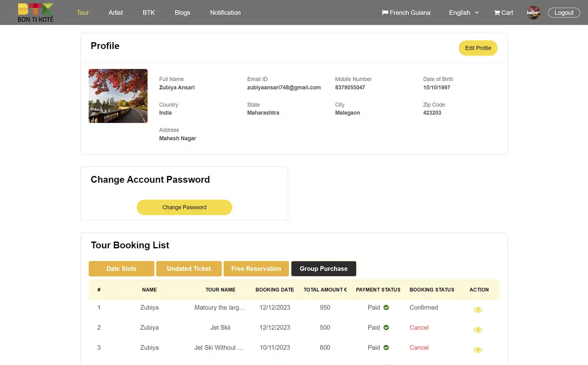Select the Undated Ticket tab
The width and height of the screenshot is (588, 365).
(x=189, y=269)
